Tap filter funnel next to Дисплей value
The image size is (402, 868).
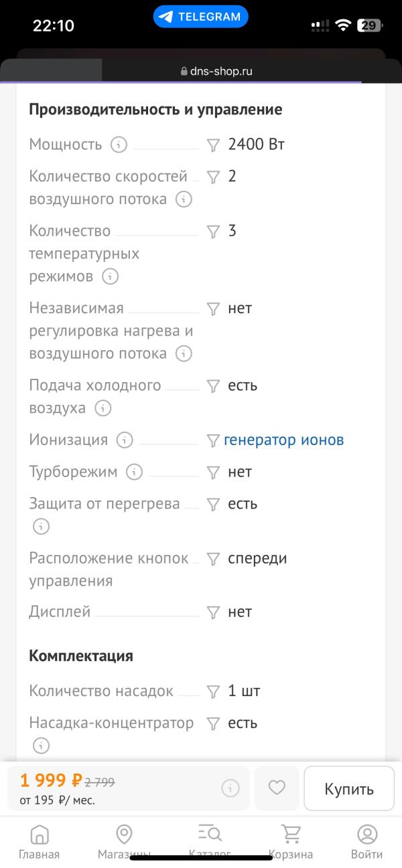coord(213,612)
